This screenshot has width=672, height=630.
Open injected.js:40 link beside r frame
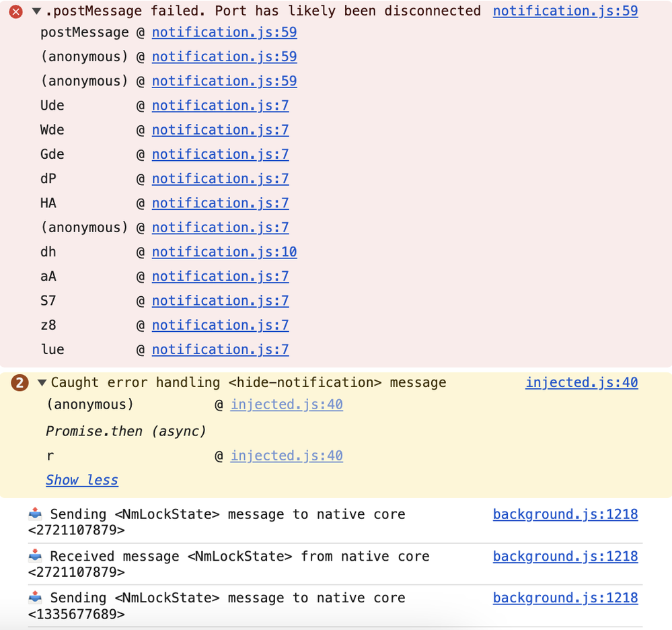pyautogui.click(x=287, y=456)
